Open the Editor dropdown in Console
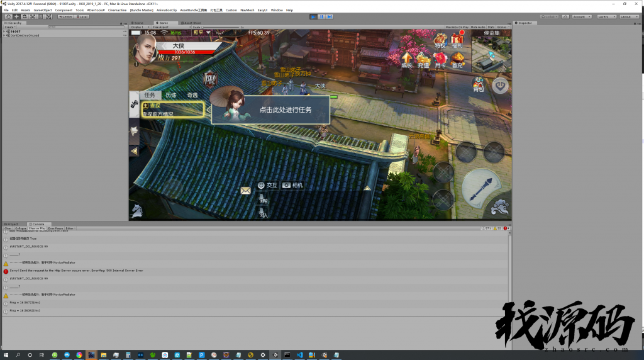Screen dimensions: 644x360 70,228
